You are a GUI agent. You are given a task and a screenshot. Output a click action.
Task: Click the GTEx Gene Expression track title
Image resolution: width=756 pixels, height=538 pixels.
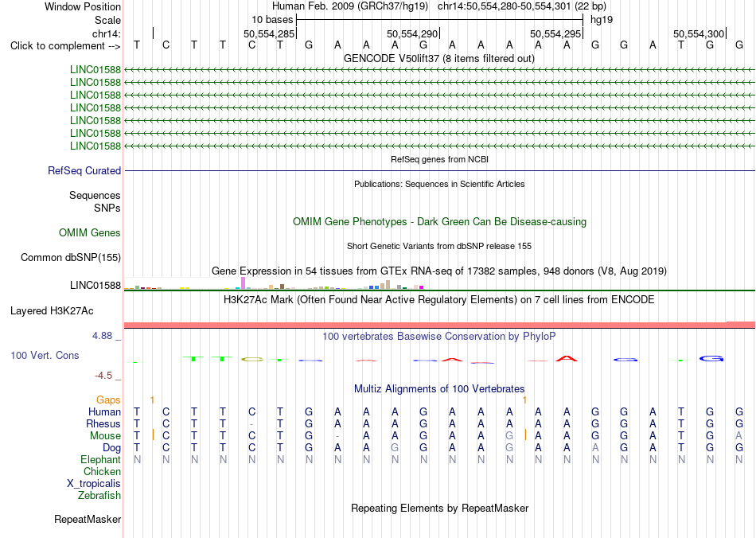pos(439,271)
